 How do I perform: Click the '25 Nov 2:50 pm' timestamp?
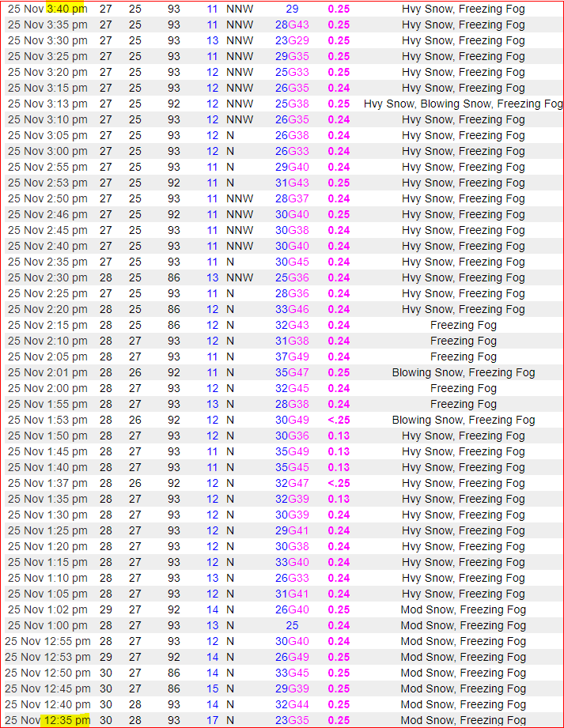coord(47,198)
